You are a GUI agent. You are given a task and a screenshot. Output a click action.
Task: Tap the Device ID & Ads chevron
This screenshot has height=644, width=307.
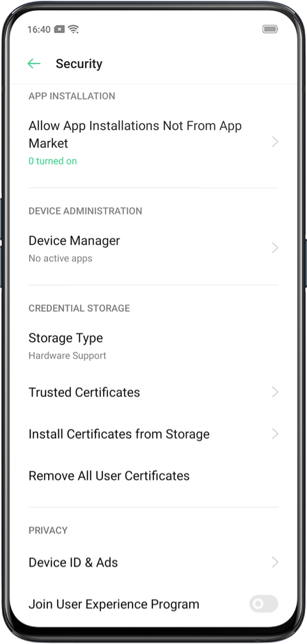coord(275,562)
